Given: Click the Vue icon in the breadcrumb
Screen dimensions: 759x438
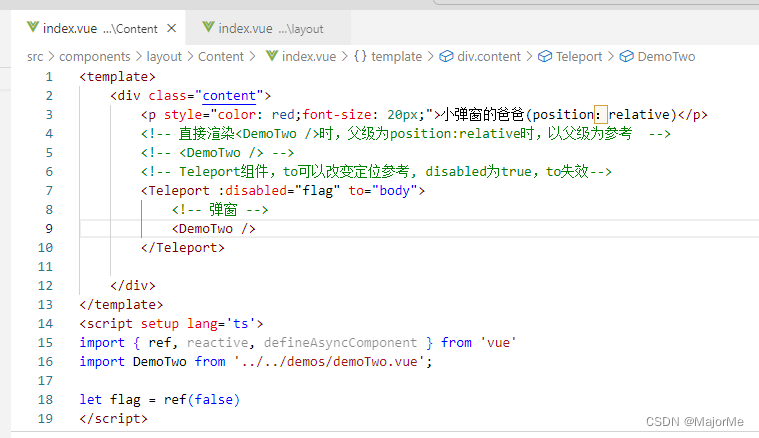Looking at the screenshot, I should (x=272, y=56).
